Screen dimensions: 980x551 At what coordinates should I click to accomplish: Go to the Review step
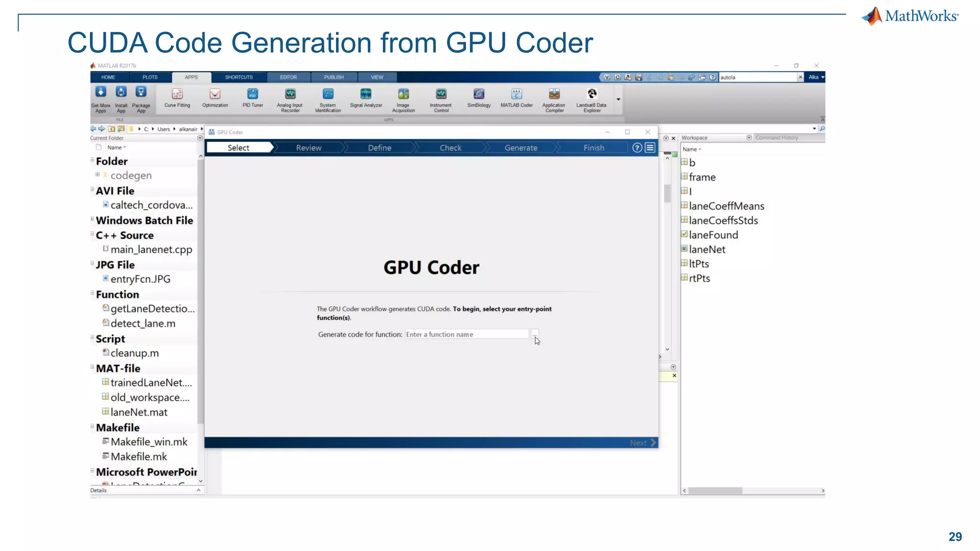(309, 148)
